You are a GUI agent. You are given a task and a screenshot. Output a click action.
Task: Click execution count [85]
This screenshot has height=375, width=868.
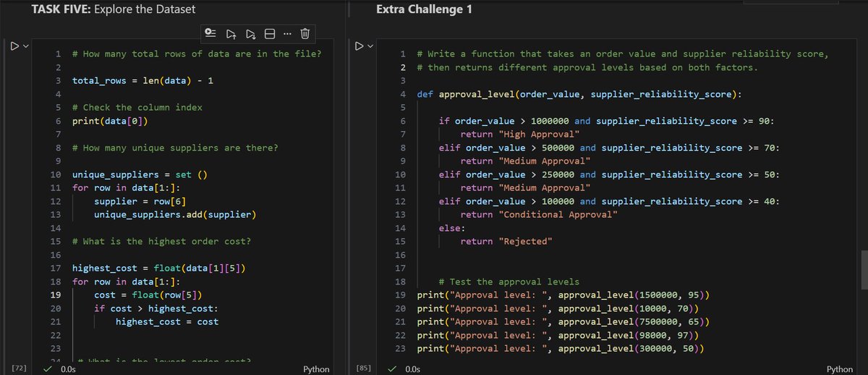(x=365, y=368)
